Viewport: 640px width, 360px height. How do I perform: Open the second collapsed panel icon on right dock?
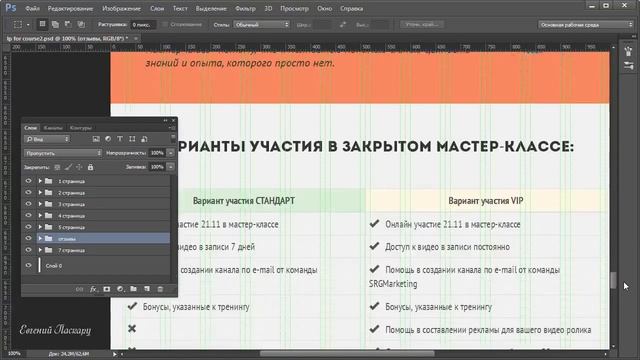coord(628,66)
